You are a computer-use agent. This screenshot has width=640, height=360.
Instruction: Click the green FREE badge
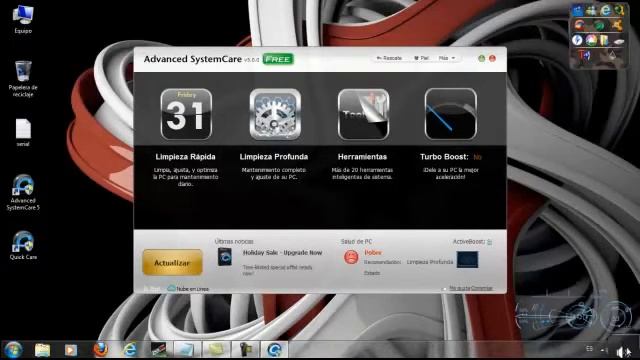[x=278, y=59]
